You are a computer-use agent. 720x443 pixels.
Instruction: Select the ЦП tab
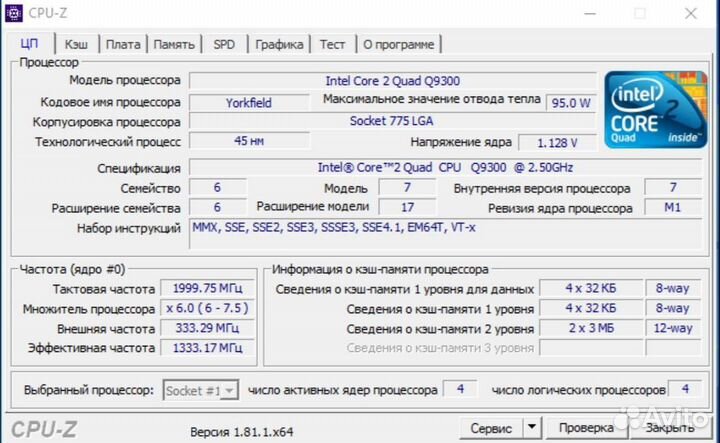(x=29, y=43)
